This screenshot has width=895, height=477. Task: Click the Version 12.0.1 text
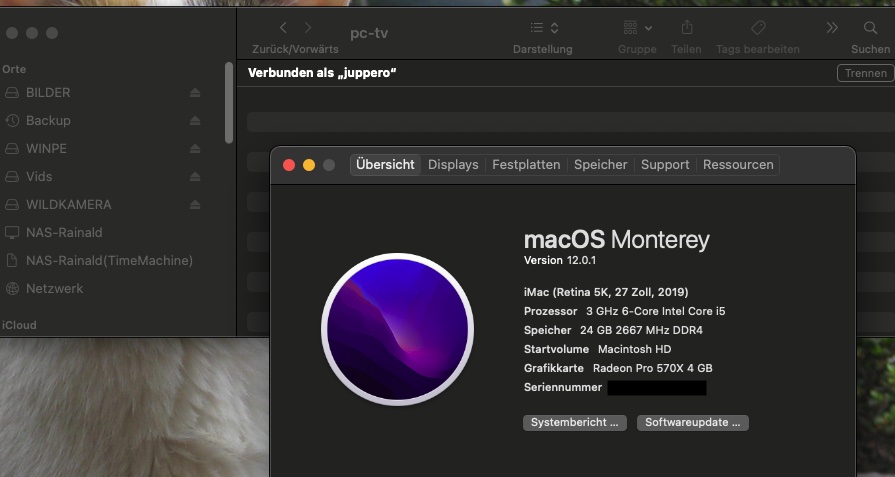(x=560, y=260)
